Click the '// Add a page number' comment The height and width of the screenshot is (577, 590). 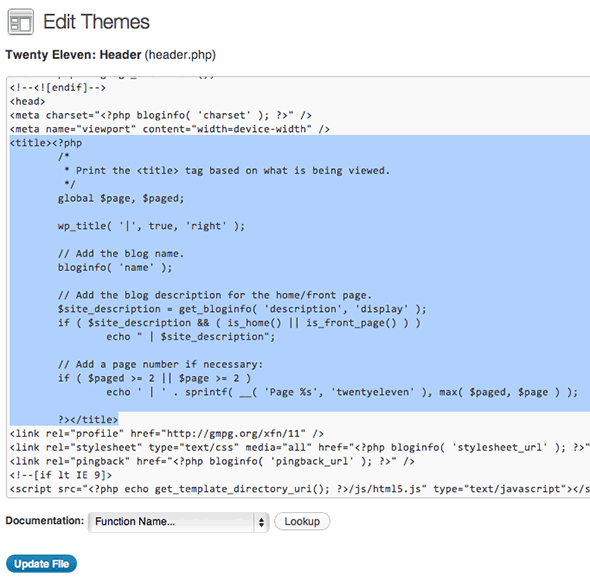[160, 364]
